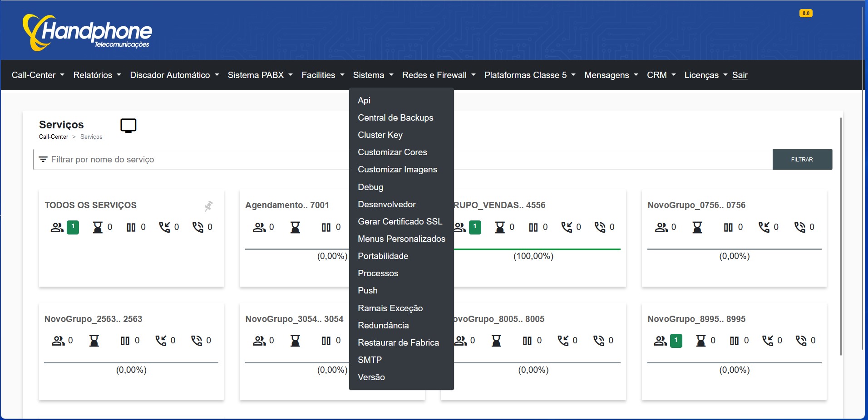
Task: Click the pin icon on TODOS OS SERVIÇOS card
Action: tap(208, 206)
